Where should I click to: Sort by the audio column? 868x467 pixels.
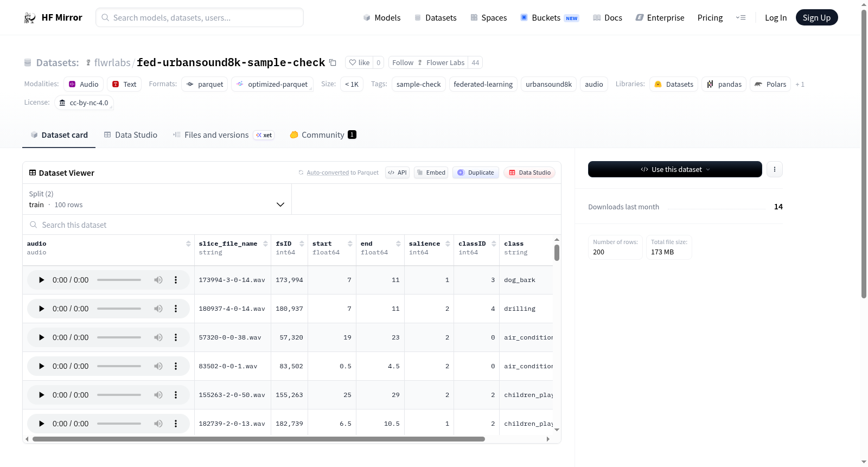[x=188, y=244]
